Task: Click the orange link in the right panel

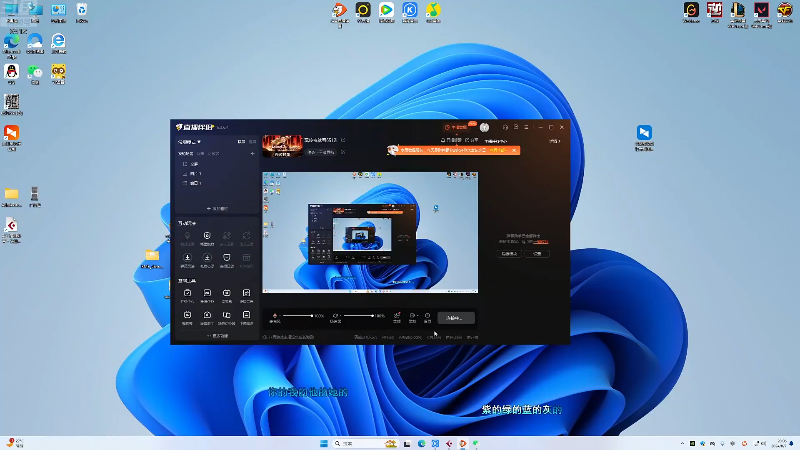Action: click(x=541, y=242)
